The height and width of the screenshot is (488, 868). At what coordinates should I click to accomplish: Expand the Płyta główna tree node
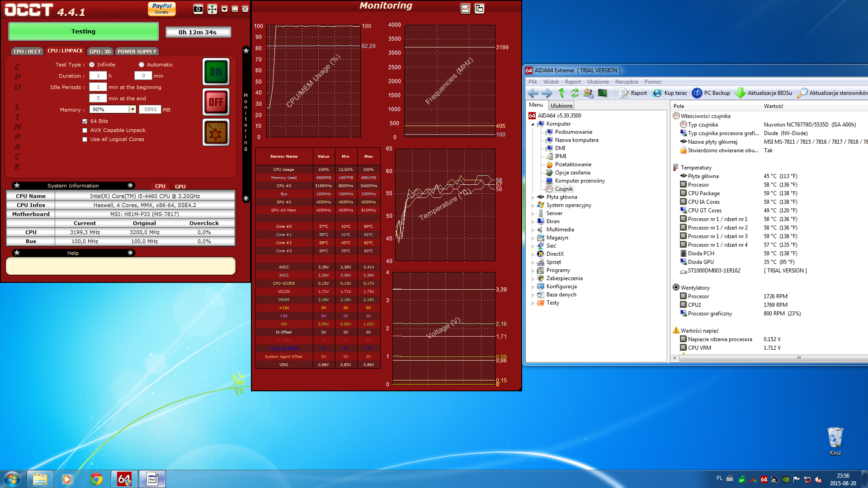pos(533,197)
